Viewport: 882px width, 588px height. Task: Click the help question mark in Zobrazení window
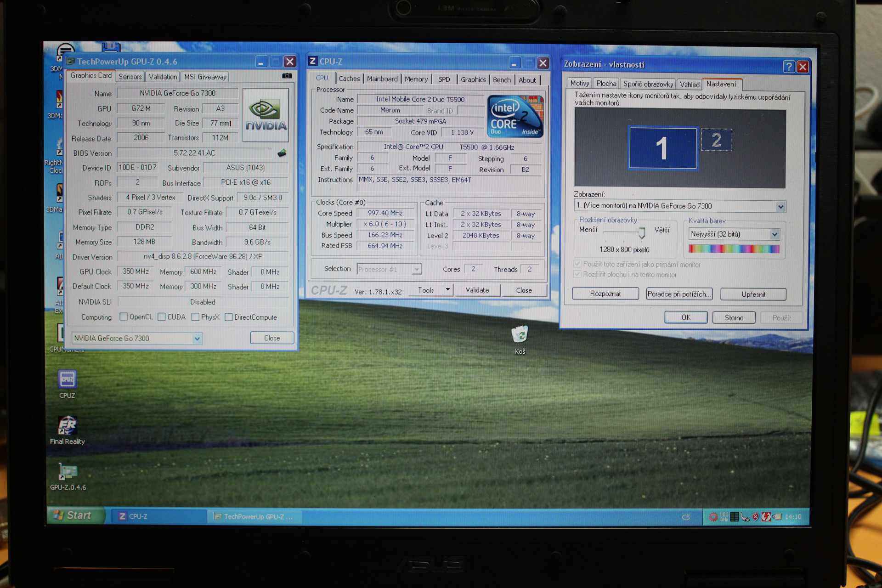788,67
